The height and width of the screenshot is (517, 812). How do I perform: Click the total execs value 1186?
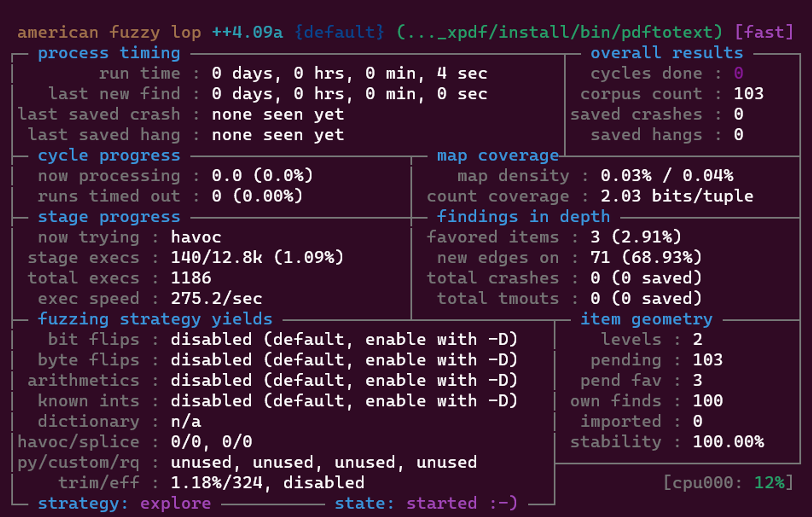tap(191, 278)
